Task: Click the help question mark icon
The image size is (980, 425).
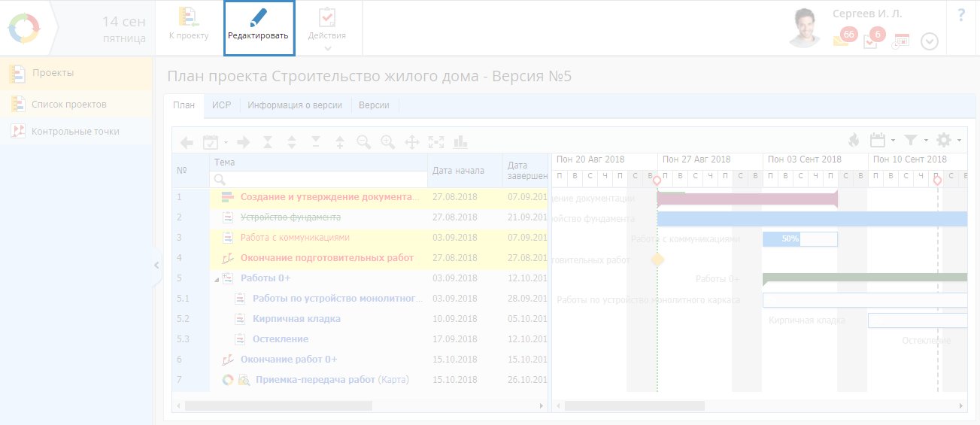Action: pyautogui.click(x=961, y=16)
